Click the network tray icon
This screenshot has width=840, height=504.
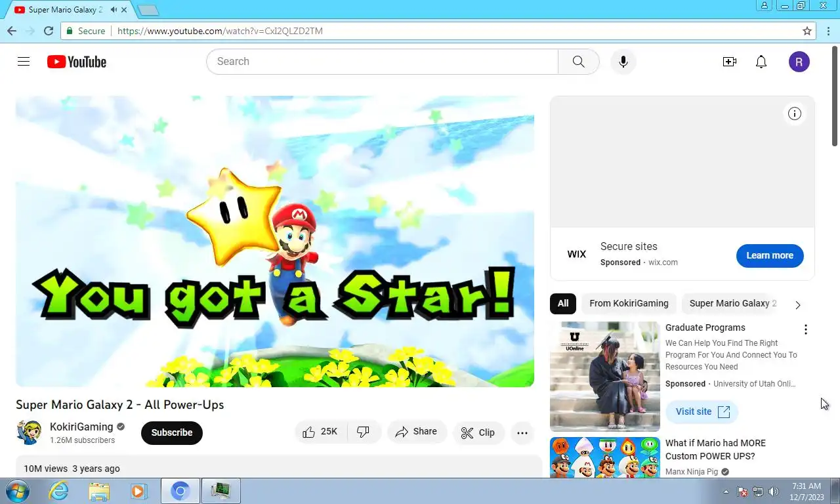point(758,492)
